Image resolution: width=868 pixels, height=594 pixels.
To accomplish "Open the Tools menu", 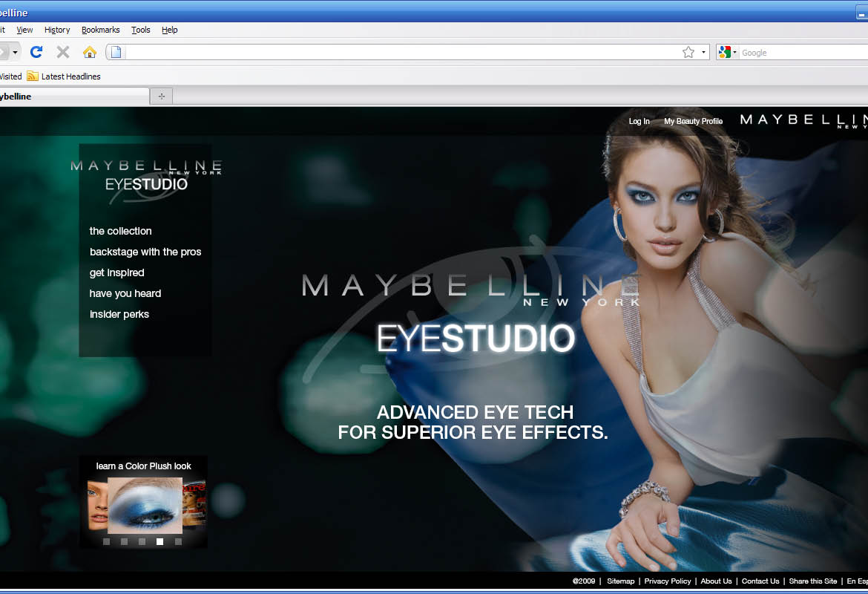I will pyautogui.click(x=140, y=30).
